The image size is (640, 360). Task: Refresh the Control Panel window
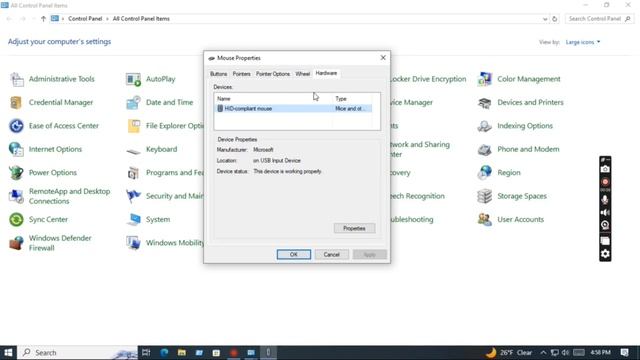click(554, 19)
